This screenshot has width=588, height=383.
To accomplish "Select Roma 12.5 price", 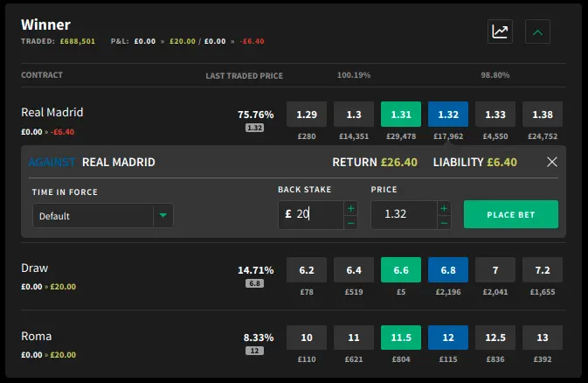I will [x=495, y=338].
